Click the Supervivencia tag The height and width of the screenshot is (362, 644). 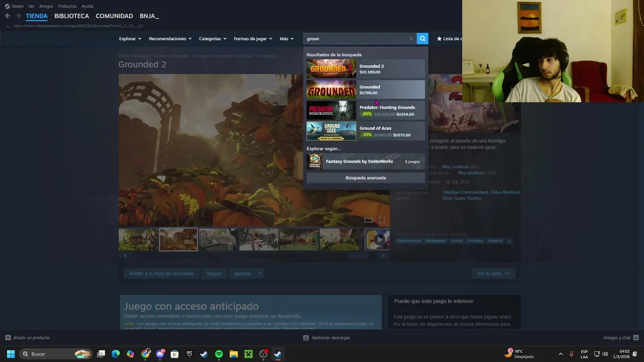coord(409,241)
